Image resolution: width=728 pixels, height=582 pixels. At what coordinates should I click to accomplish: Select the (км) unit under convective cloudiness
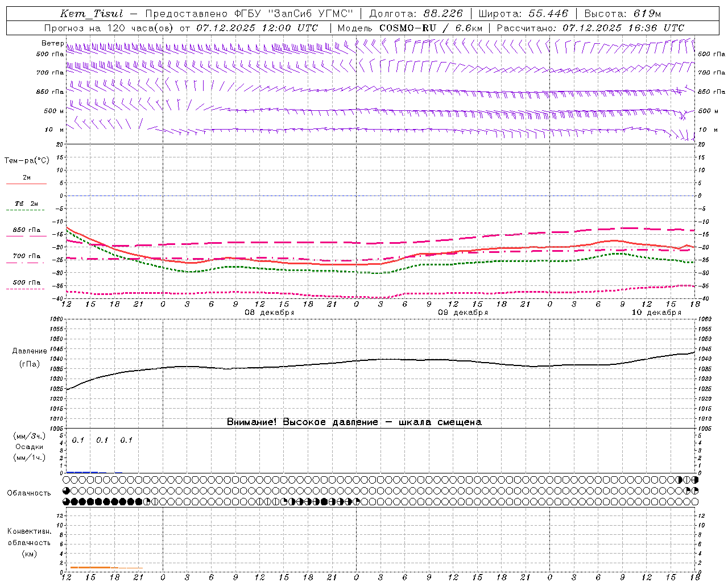coord(30,554)
